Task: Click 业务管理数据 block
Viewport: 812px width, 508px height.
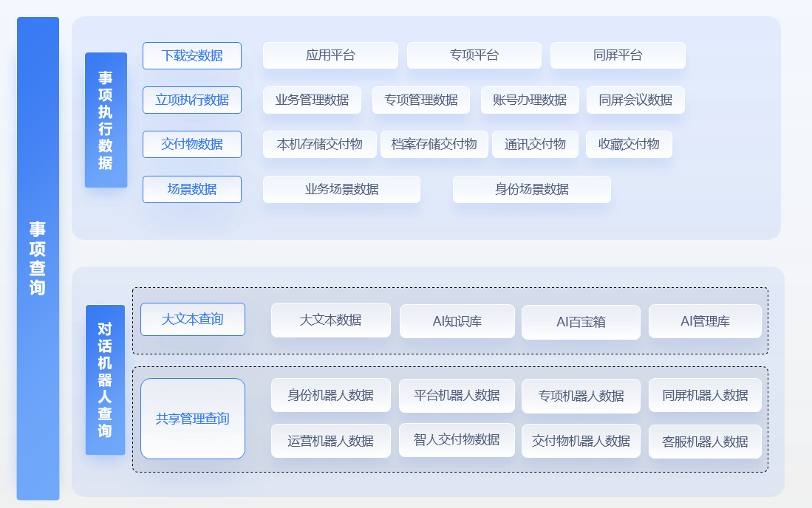Action: tap(312, 100)
